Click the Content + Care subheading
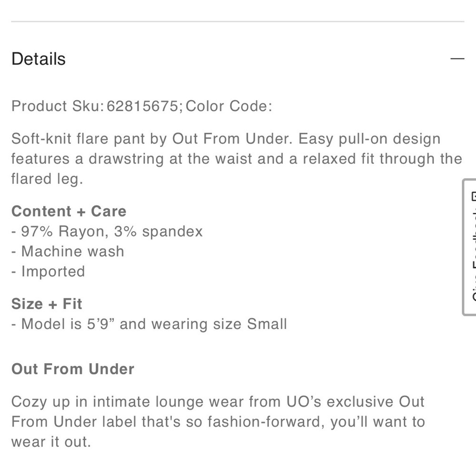Screen dimensions: 476x476 [69, 211]
